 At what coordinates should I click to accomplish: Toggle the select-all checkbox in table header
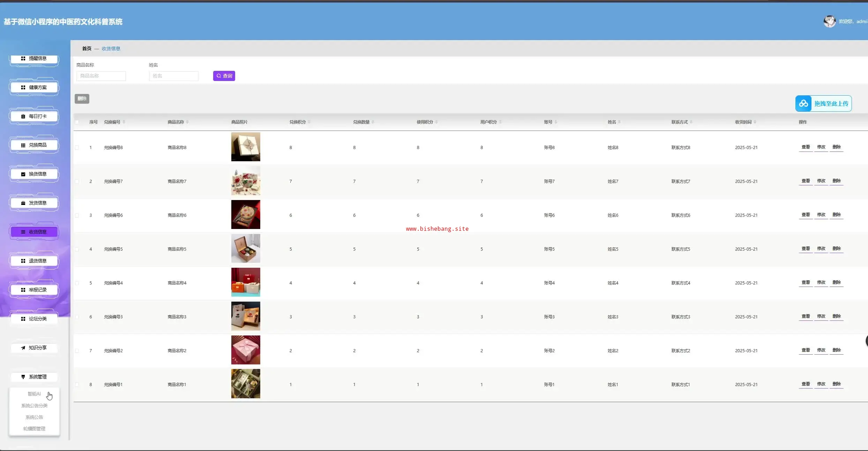point(77,122)
